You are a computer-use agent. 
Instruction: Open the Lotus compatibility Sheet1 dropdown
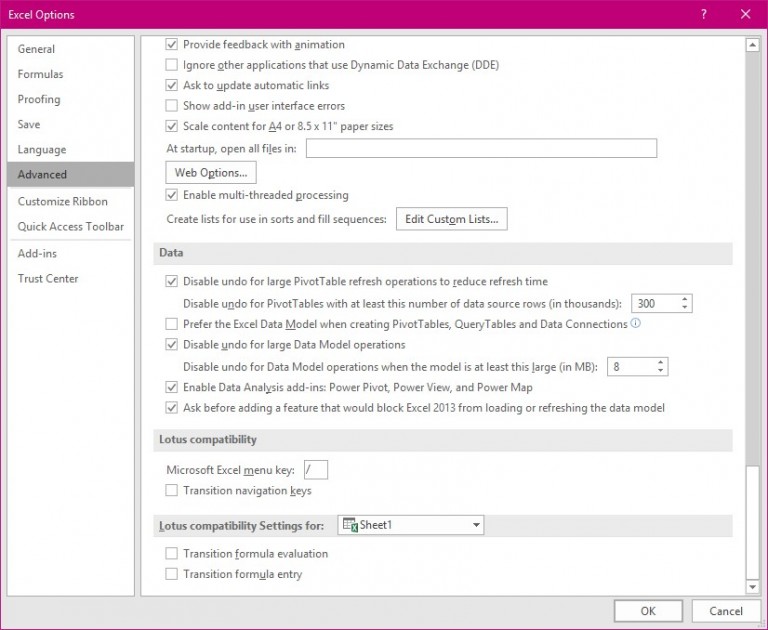click(x=410, y=525)
